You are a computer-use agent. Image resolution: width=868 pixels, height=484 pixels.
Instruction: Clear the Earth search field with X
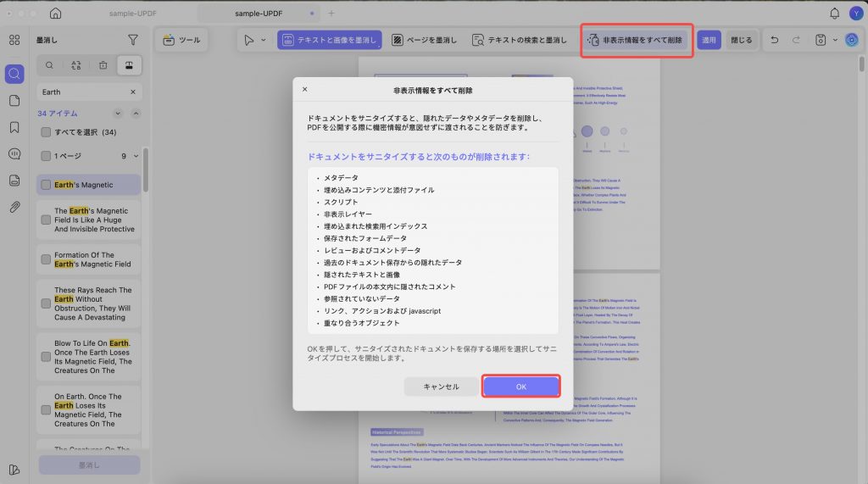pyautogui.click(x=133, y=92)
